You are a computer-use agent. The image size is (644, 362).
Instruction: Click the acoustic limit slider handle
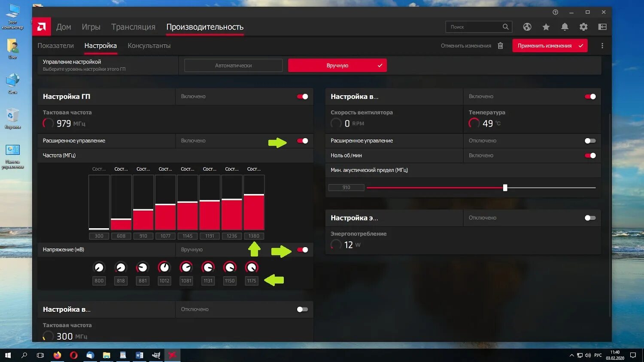[x=505, y=187]
